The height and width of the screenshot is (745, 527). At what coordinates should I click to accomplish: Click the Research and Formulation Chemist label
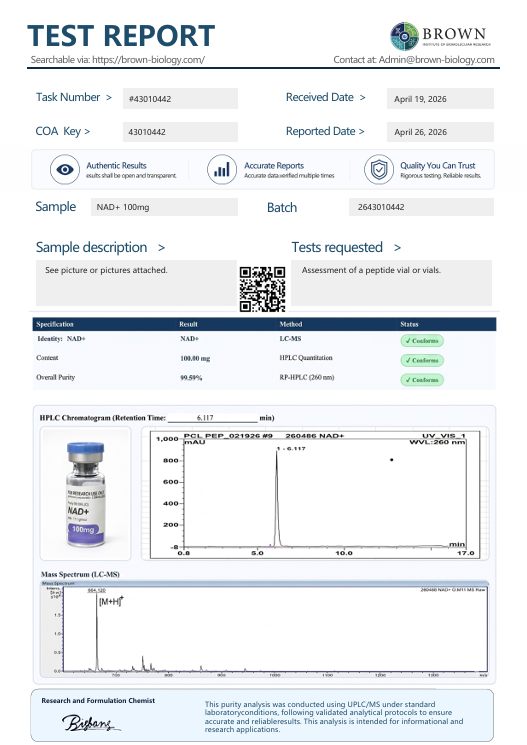(x=98, y=700)
